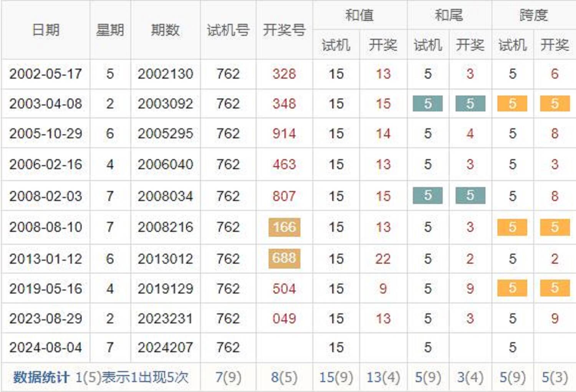Click the 试机号 column header
Screen dimensions: 576x392
coord(228,30)
